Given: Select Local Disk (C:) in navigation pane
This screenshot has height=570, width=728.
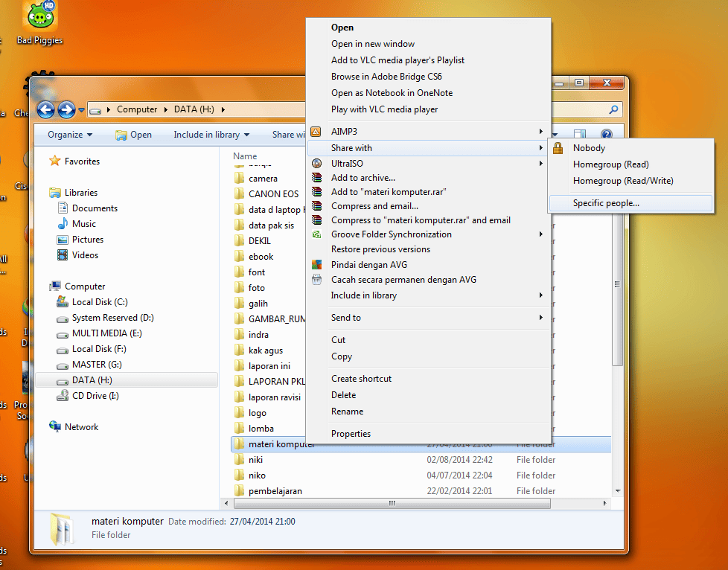Looking at the screenshot, I should [100, 302].
